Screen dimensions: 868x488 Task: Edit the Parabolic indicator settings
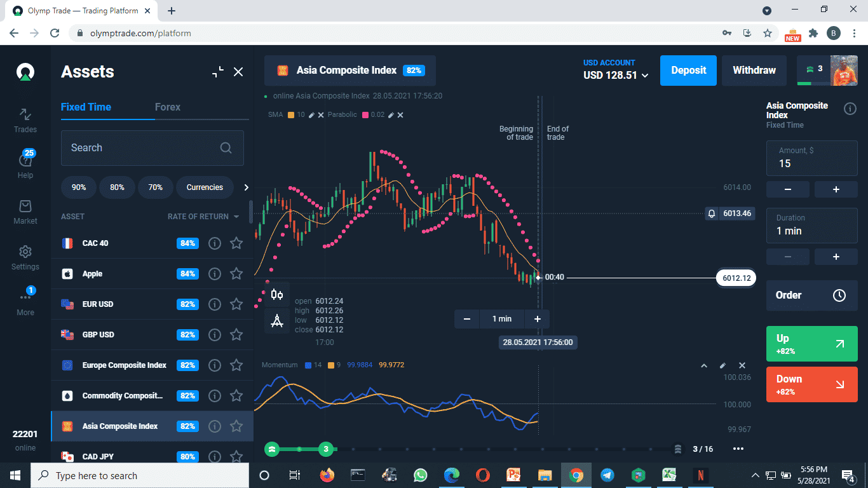pyautogui.click(x=391, y=115)
